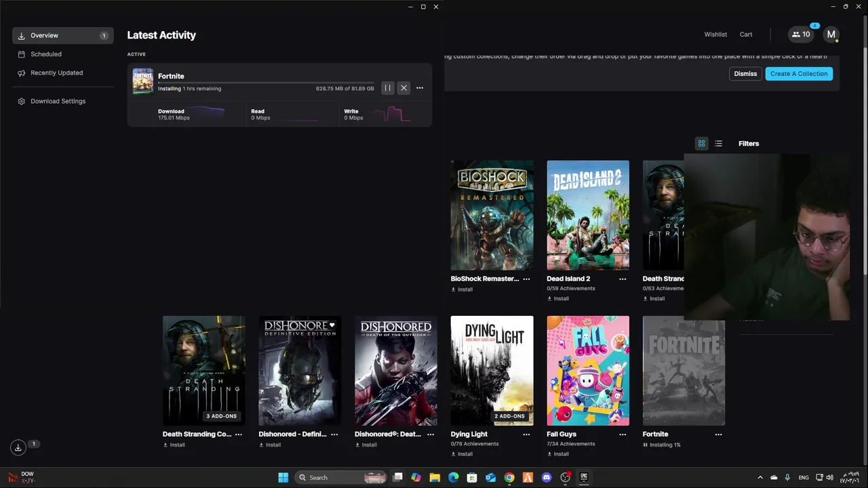Click the 'Installing 1%' status under Fortnite
The width and height of the screenshot is (868, 488).
click(x=662, y=445)
